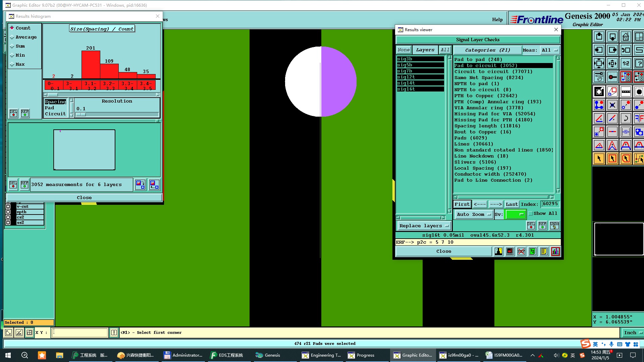Click the UNDO icon in Results viewer
The height and width of the screenshot is (362, 644).
pos(554,226)
